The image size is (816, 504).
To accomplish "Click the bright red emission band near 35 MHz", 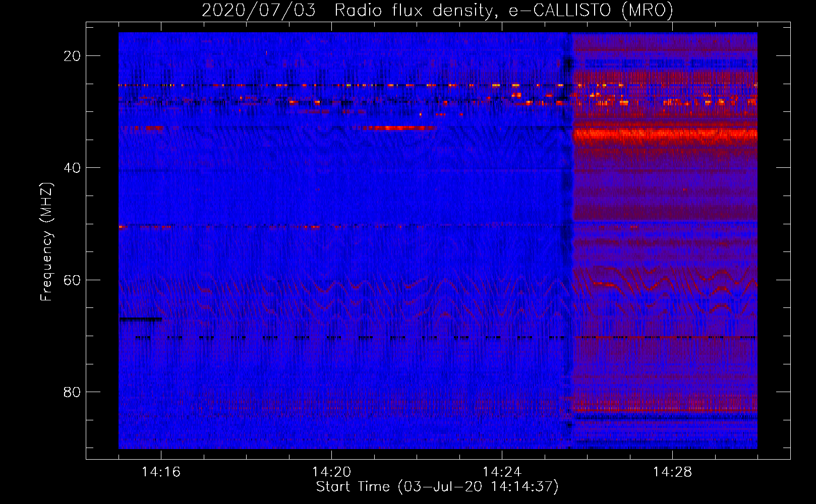I will [x=665, y=134].
